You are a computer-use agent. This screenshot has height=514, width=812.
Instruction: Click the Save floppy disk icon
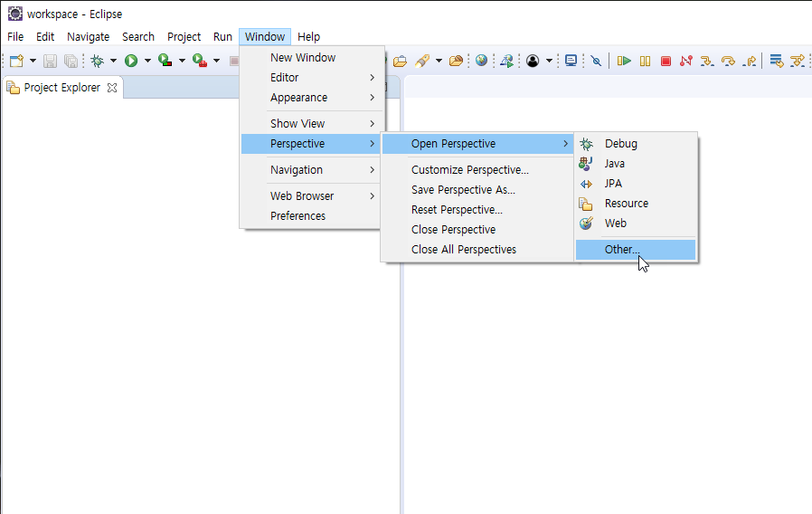coord(50,61)
